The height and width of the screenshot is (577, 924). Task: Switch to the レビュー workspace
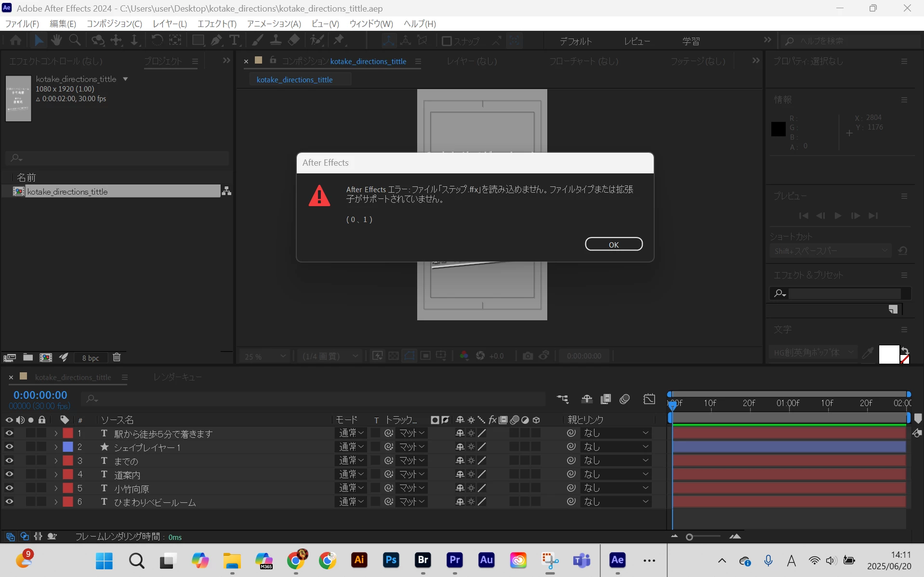[x=637, y=41]
